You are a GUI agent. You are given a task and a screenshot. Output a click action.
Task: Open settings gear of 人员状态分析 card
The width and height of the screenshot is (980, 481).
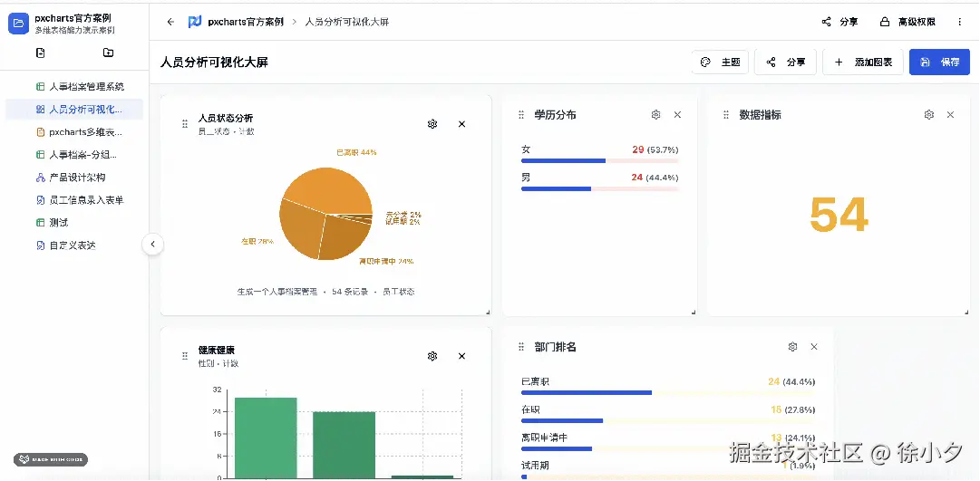pyautogui.click(x=432, y=124)
